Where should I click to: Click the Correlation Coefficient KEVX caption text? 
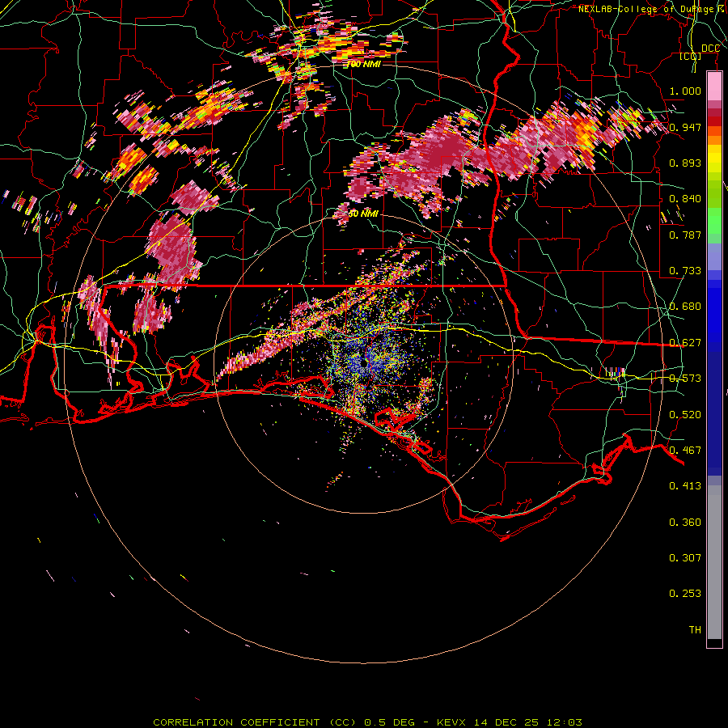367,722
